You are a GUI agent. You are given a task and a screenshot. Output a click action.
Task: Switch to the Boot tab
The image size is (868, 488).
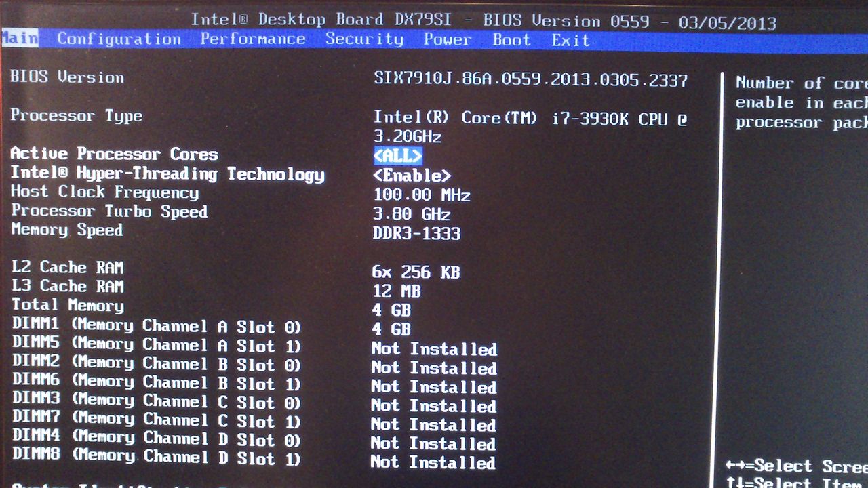512,40
